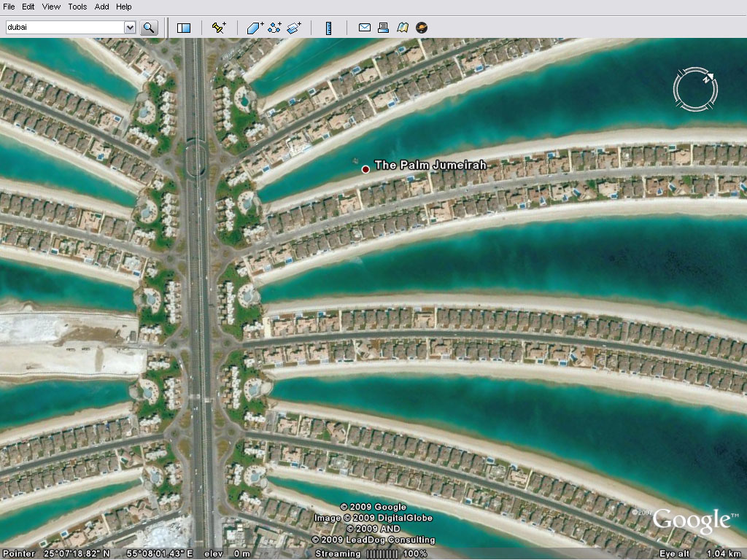The image size is (747, 560).
Task: Open the Add menu
Action: tap(101, 7)
